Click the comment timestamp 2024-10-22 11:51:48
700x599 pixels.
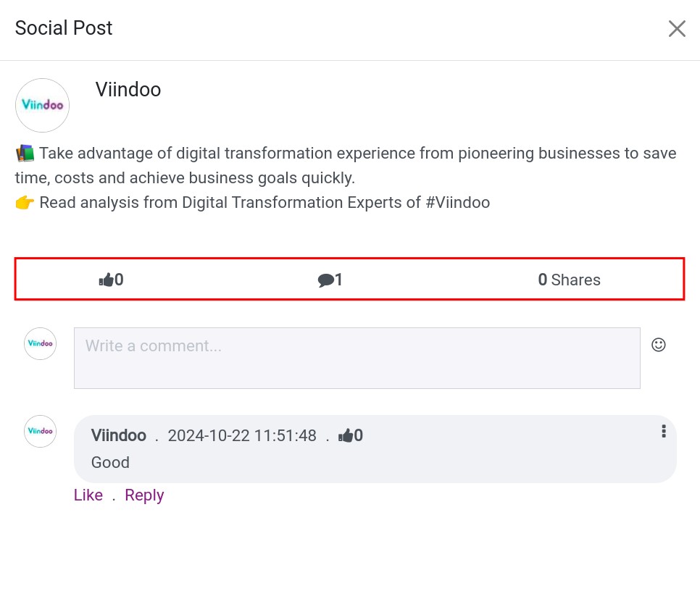point(242,435)
